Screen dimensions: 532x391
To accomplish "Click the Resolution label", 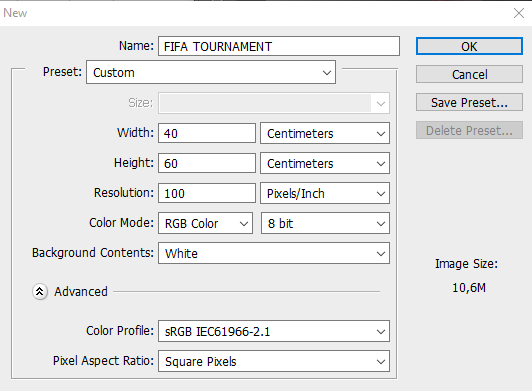I will (x=124, y=193).
